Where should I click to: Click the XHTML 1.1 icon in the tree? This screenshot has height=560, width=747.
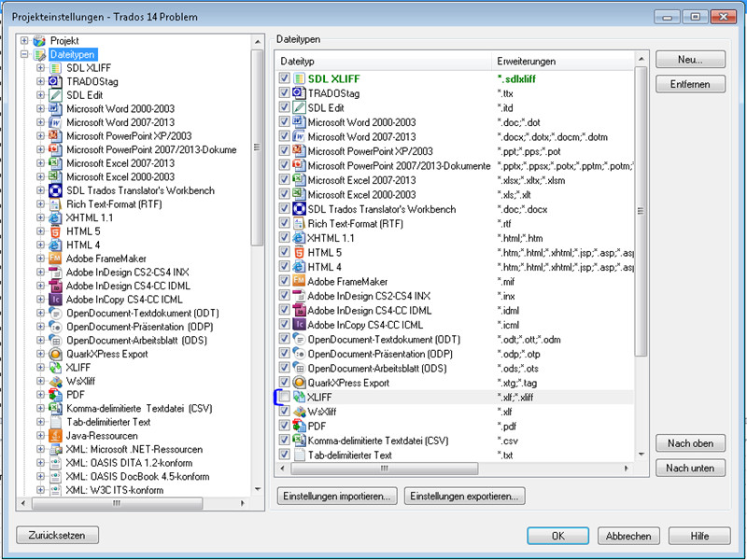(x=55, y=217)
